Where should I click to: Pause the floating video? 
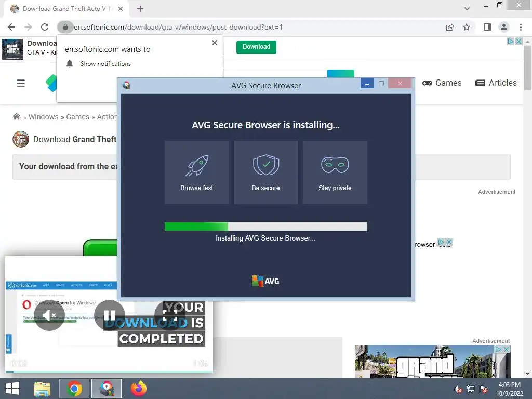pos(109,315)
